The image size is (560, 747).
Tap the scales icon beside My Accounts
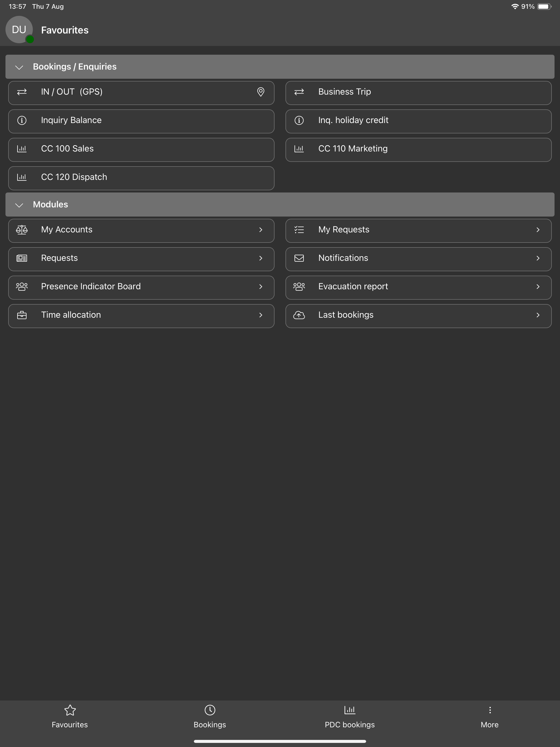coord(22,230)
